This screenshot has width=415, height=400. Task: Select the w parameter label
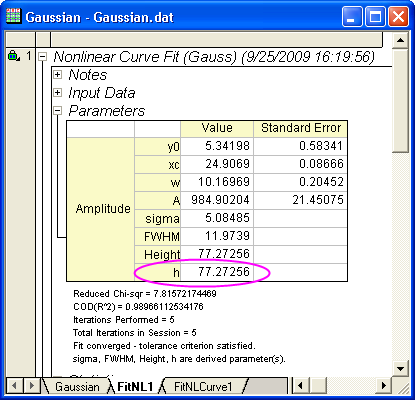coord(158,182)
